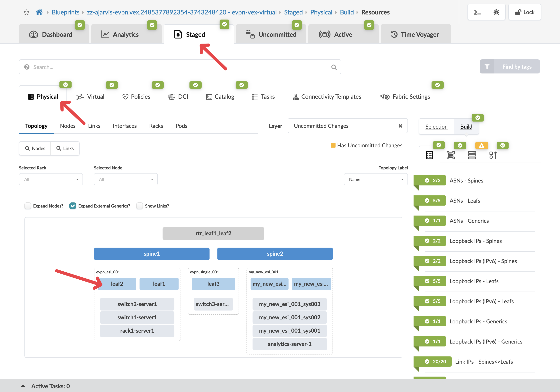Image resolution: width=560 pixels, height=392 pixels.
Task: Click the home icon in breadcrumb
Action: tap(39, 12)
